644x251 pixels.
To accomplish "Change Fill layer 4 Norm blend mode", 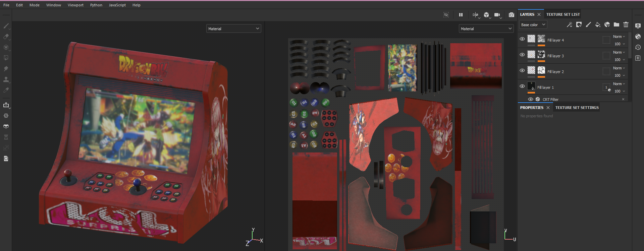I will [x=619, y=37].
